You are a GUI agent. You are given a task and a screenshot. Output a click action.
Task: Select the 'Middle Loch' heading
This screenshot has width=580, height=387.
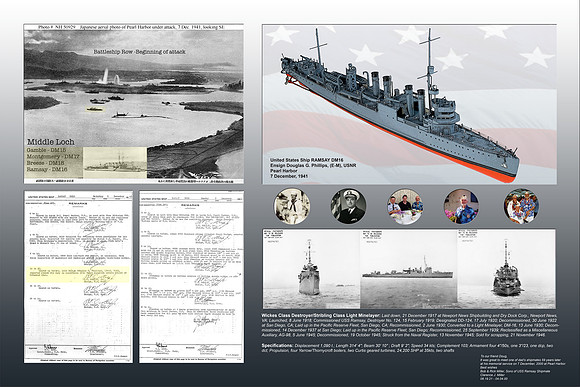51,142
